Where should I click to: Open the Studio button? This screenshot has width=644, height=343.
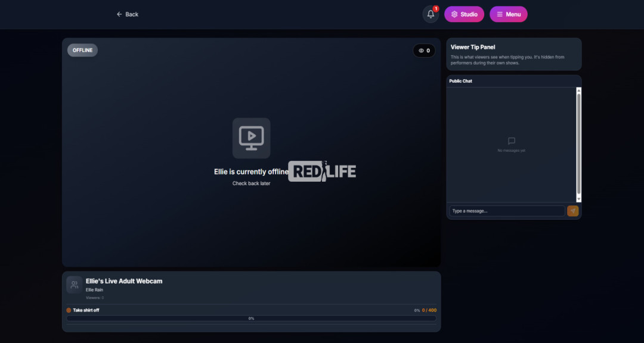[x=464, y=14]
